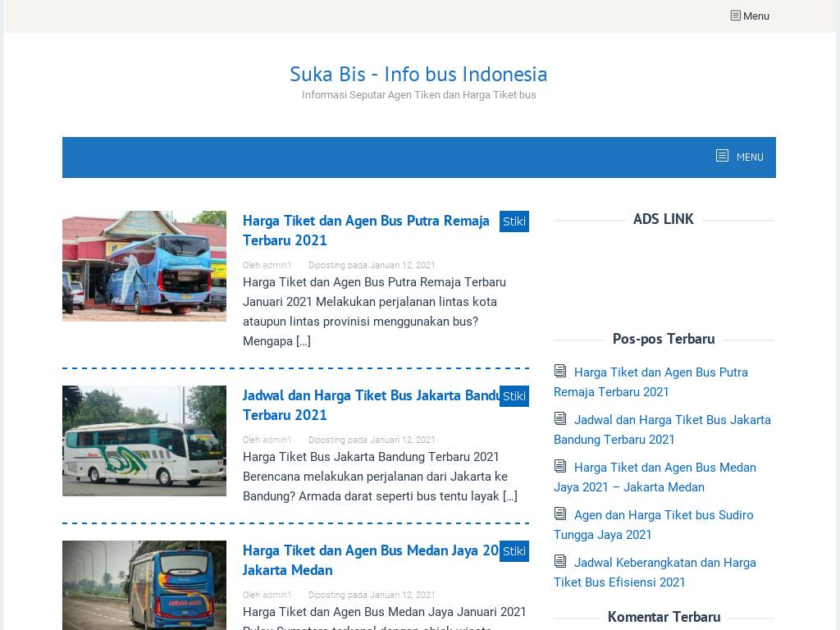Click admin1 author on the first post
Image resolution: width=840 pixels, height=630 pixels.
click(x=276, y=266)
